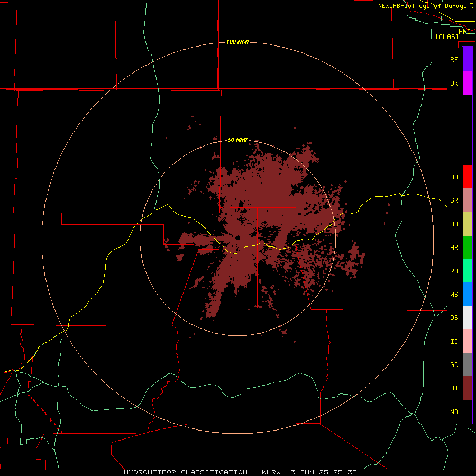Click the 50 NMI range ring label
The width and height of the screenshot is (476, 476).
(x=237, y=140)
